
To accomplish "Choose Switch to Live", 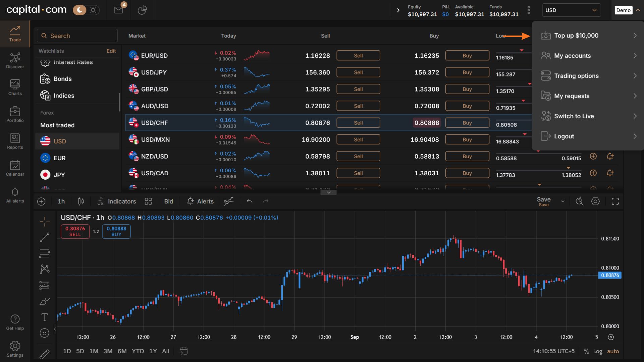I will 588,116.
